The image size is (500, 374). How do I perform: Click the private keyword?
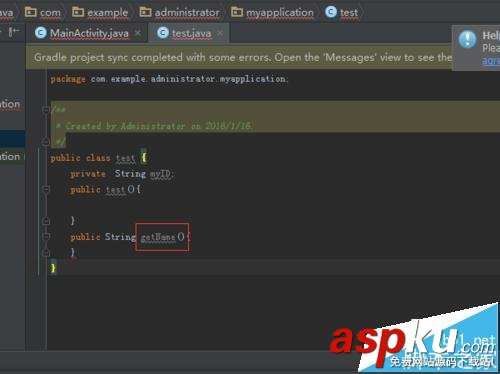coord(88,174)
